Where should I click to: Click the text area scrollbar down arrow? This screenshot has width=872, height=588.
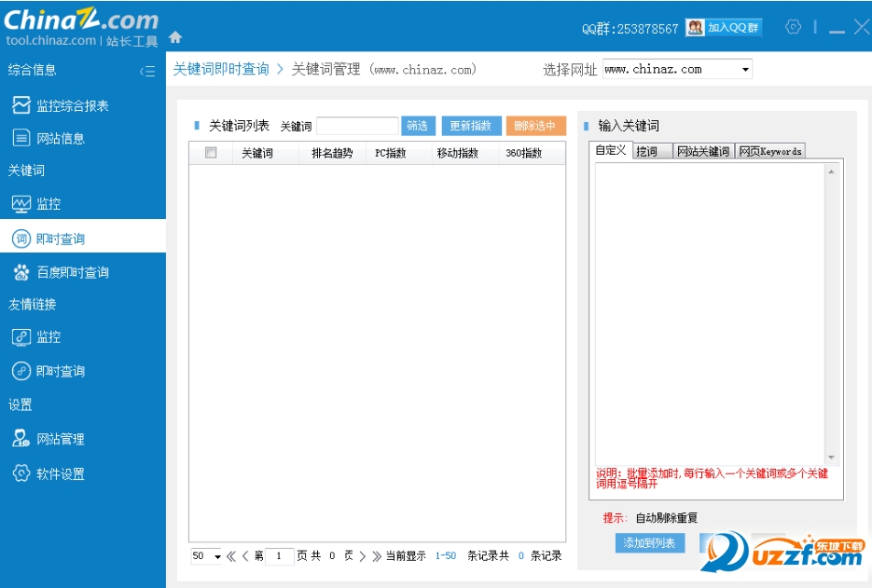coord(831,458)
